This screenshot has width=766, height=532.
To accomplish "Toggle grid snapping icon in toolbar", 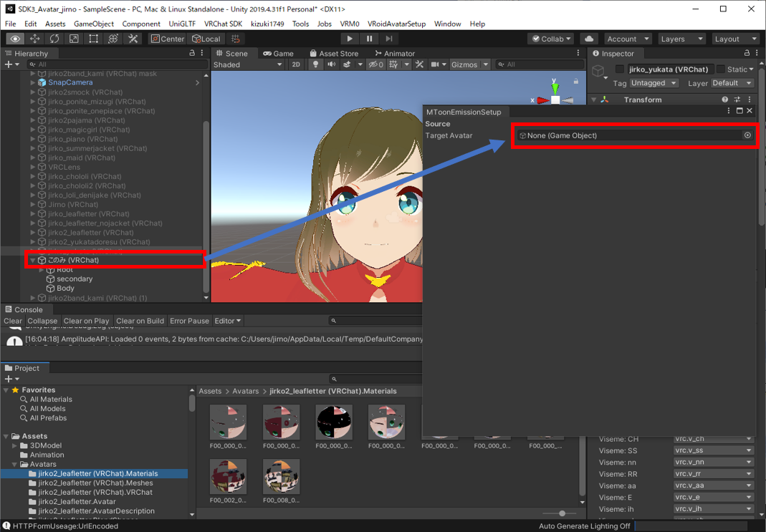I will pos(236,39).
